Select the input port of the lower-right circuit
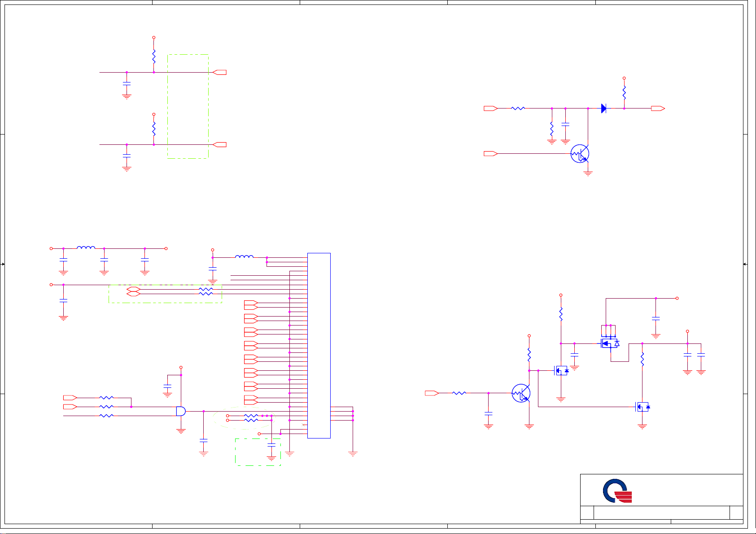The width and height of the screenshot is (756, 534). click(432, 393)
